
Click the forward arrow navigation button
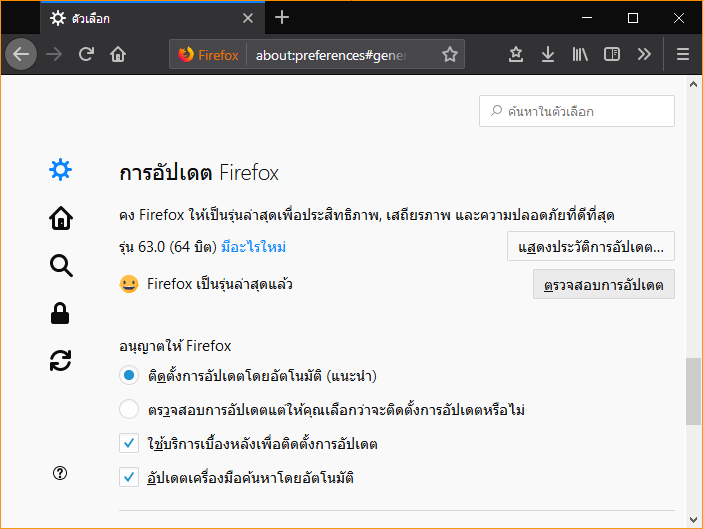(x=54, y=54)
